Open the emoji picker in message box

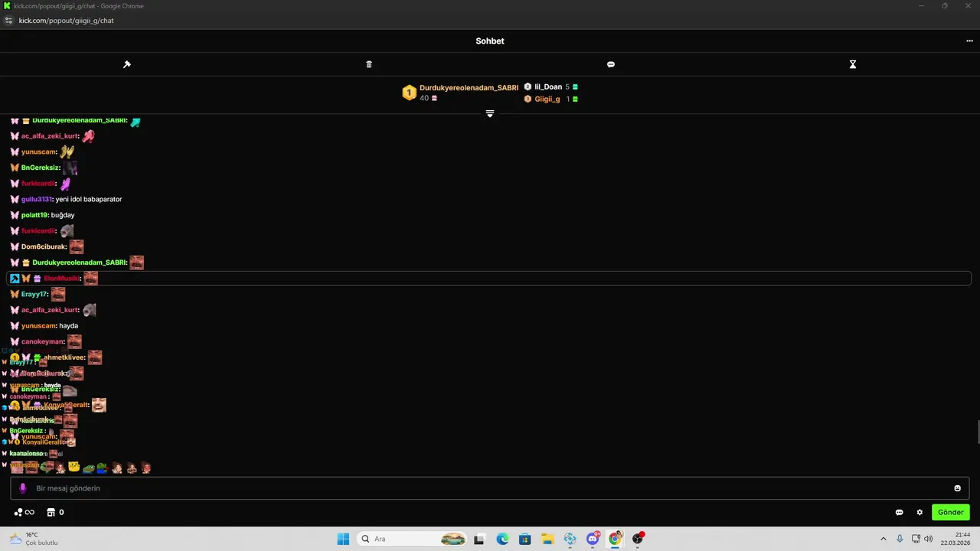(957, 488)
